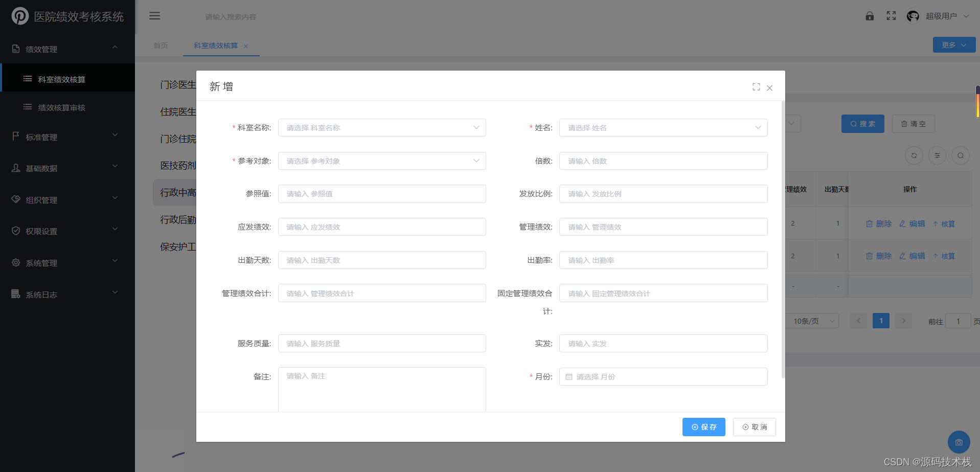
Task: Click 核算 in the first table row
Action: pyautogui.click(x=944, y=223)
